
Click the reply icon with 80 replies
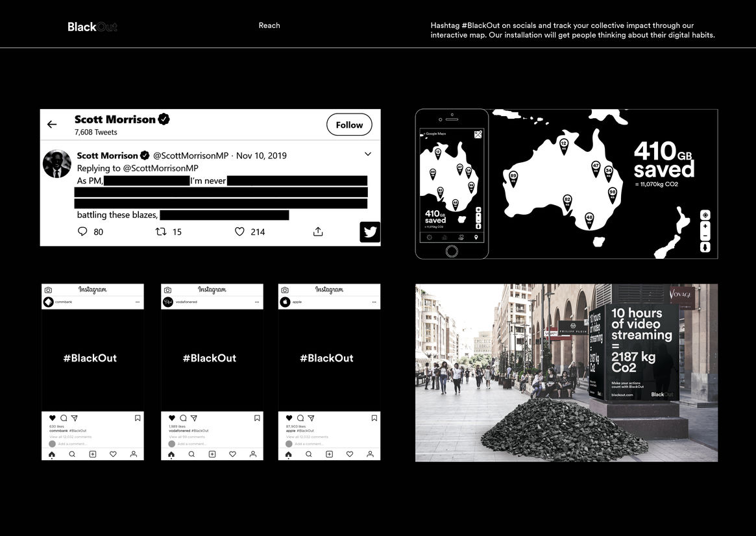coord(82,232)
